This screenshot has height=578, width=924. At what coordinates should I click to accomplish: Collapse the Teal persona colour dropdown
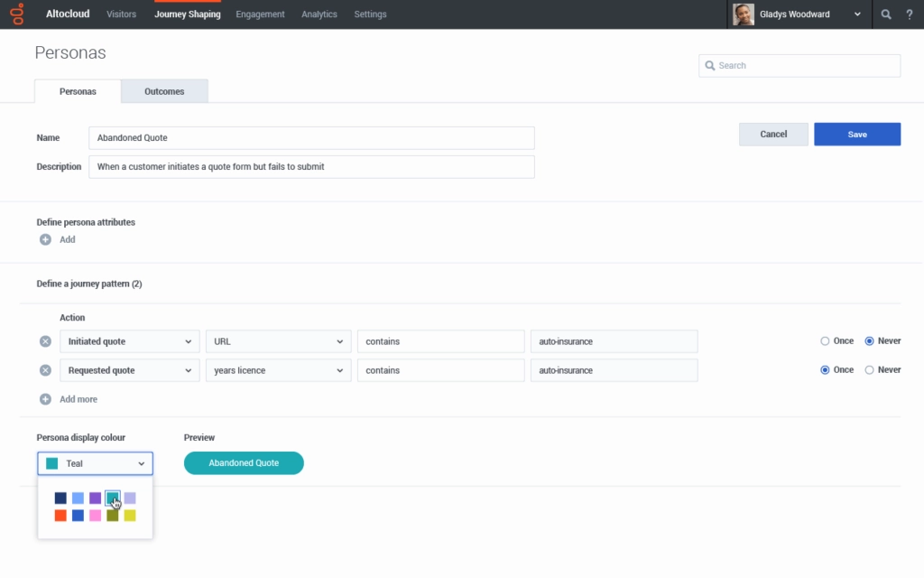point(95,463)
